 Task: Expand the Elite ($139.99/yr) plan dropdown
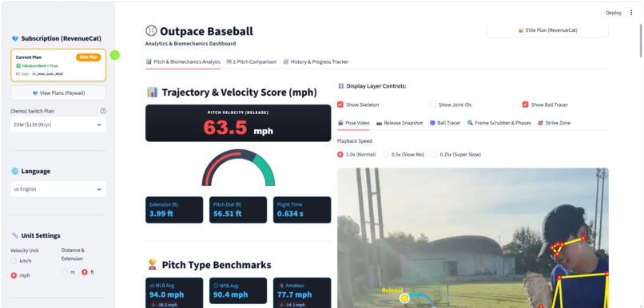(58, 124)
